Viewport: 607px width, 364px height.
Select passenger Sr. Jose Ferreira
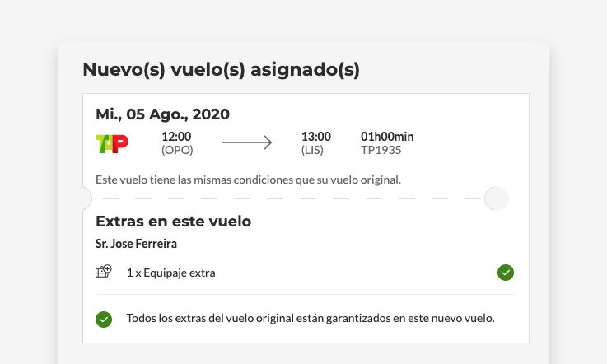pos(136,244)
